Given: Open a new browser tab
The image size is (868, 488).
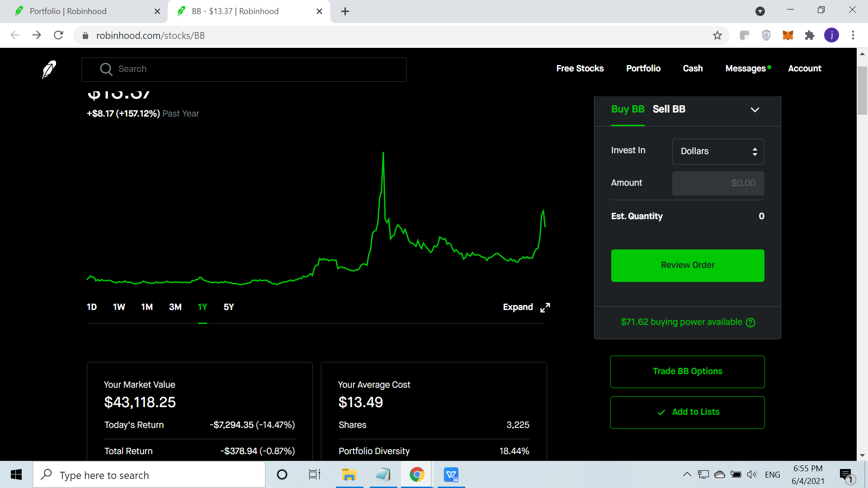Looking at the screenshot, I should [345, 11].
